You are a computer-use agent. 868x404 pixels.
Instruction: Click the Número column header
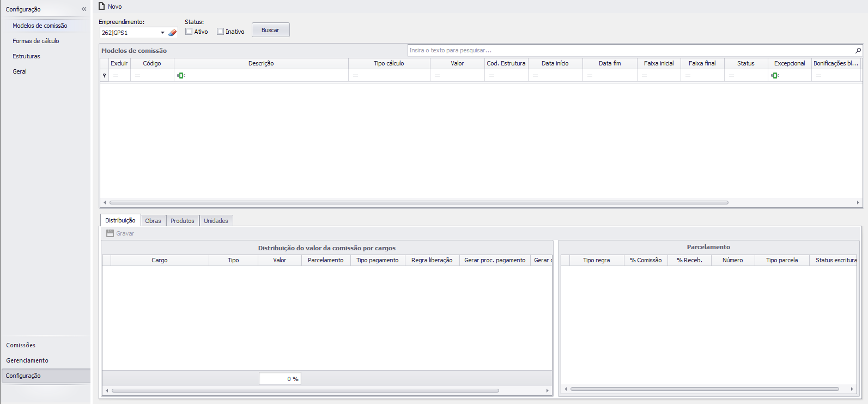(x=733, y=260)
